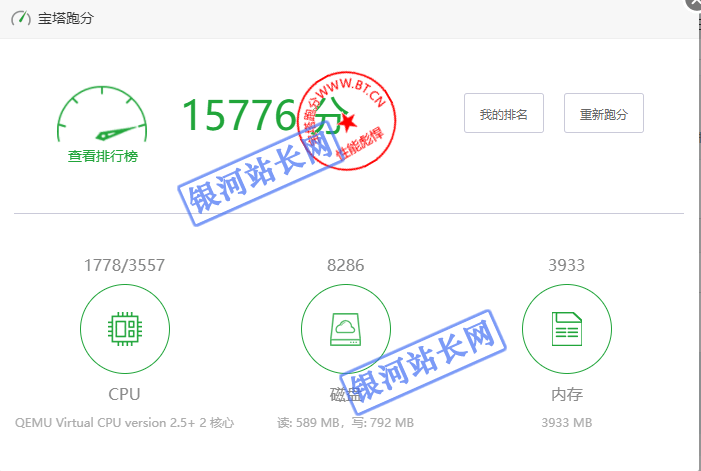Viewport: 701px width, 471px height.
Task: Open the 查看排行榜 leaderboard link
Action: tap(103, 156)
